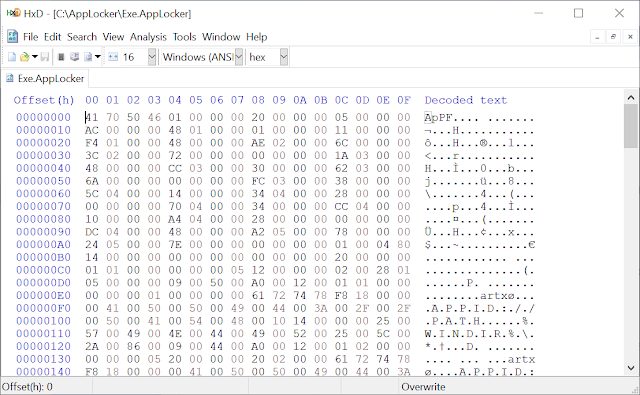This screenshot has height=395, width=640.
Task: Open the bytes per row '16' dropdown
Action: coord(152,57)
